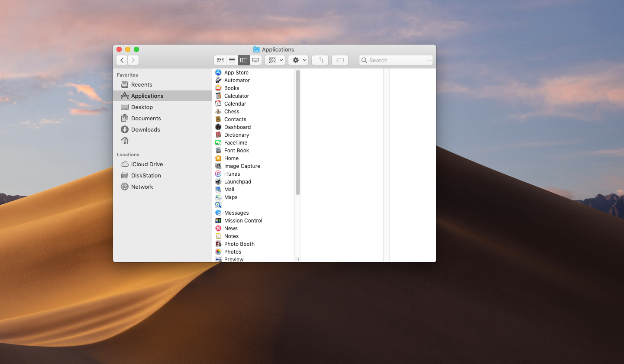Select the FaceTime app icon
Image resolution: width=624 pixels, height=364 pixels.
click(x=218, y=143)
